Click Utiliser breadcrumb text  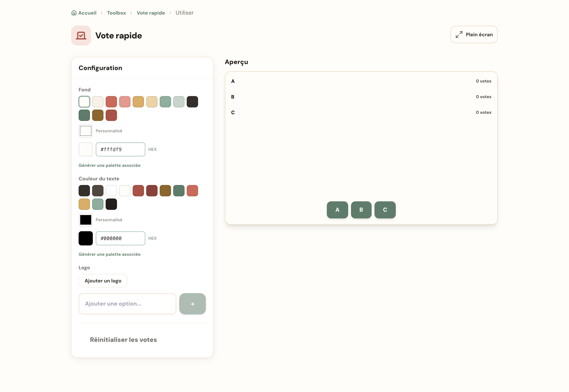[184, 13]
